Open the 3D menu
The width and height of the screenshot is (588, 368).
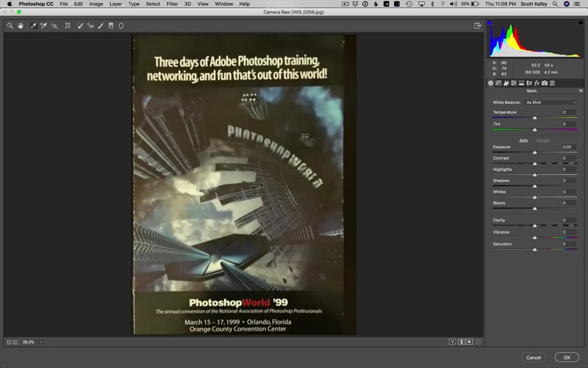tap(188, 4)
